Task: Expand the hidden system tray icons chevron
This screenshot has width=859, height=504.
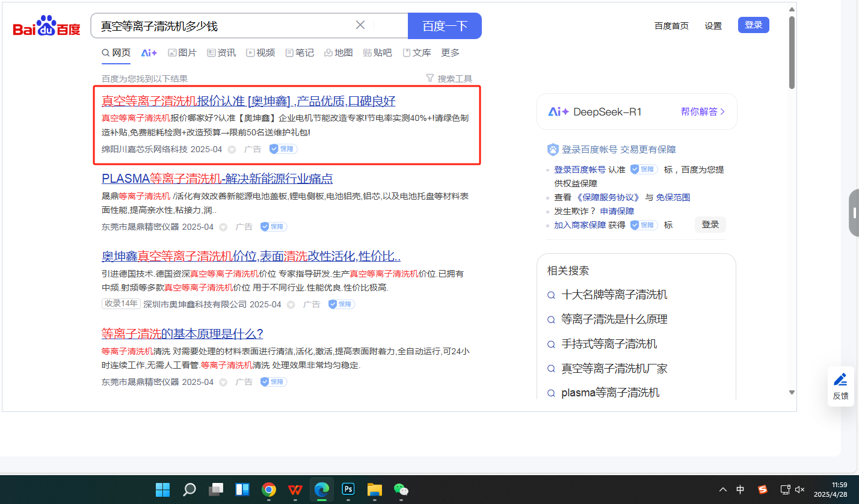Action: tap(722, 490)
